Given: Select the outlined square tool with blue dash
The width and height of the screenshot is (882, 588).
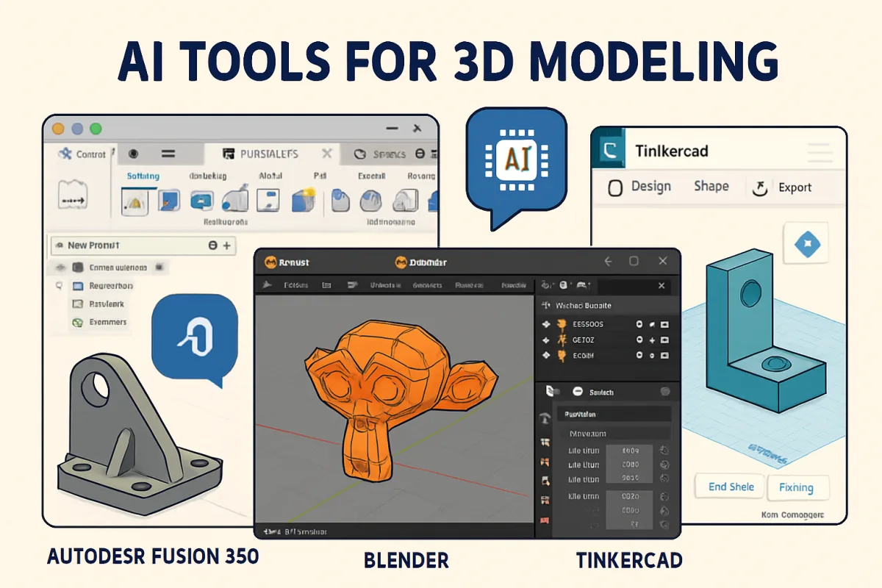Looking at the screenshot, I should pyautogui.click(x=268, y=200).
